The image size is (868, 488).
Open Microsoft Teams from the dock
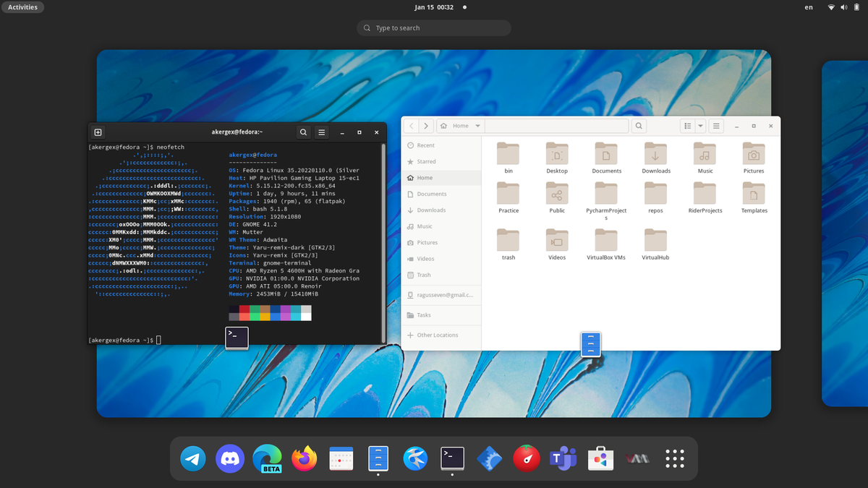tap(564, 458)
